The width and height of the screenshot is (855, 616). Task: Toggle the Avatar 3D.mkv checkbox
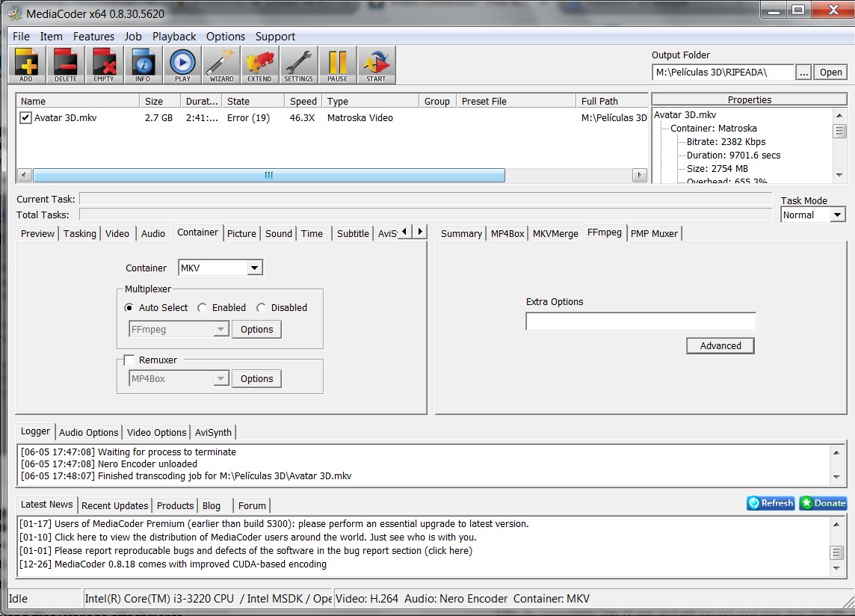(25, 118)
